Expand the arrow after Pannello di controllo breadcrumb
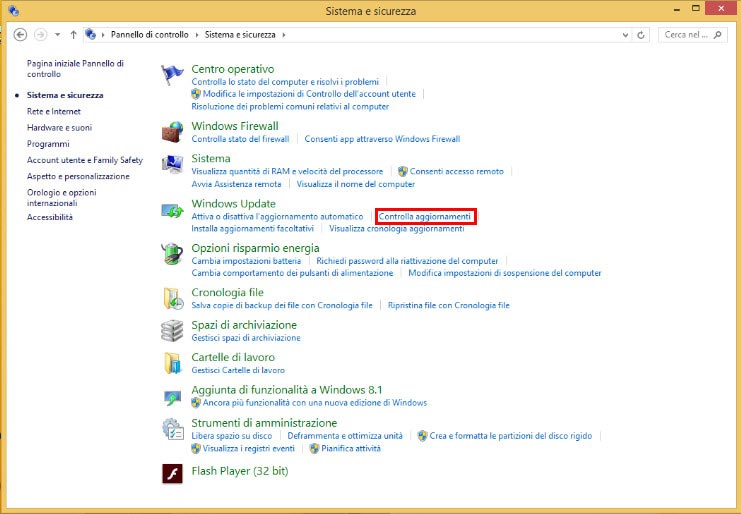This screenshot has width=741, height=514. pos(197,35)
